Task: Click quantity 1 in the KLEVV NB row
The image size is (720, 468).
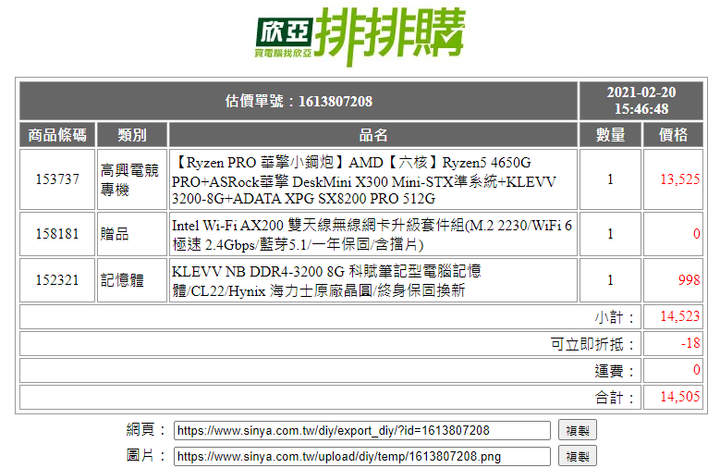Action: point(610,280)
